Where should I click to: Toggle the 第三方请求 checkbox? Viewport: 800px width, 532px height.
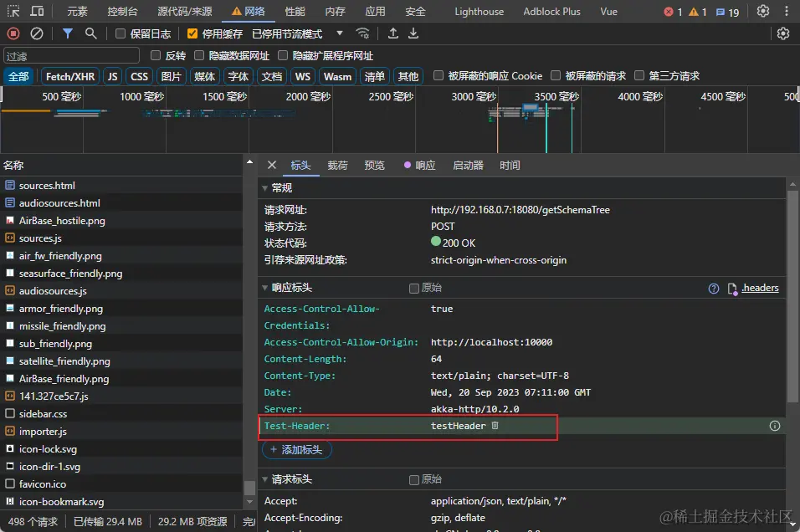(x=640, y=76)
